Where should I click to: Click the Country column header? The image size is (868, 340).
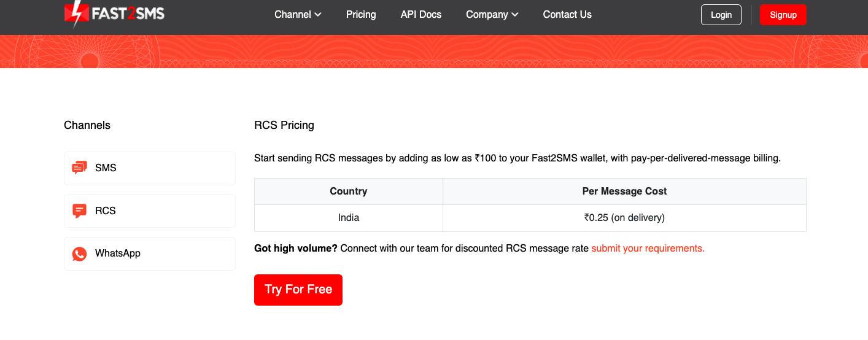pyautogui.click(x=349, y=191)
